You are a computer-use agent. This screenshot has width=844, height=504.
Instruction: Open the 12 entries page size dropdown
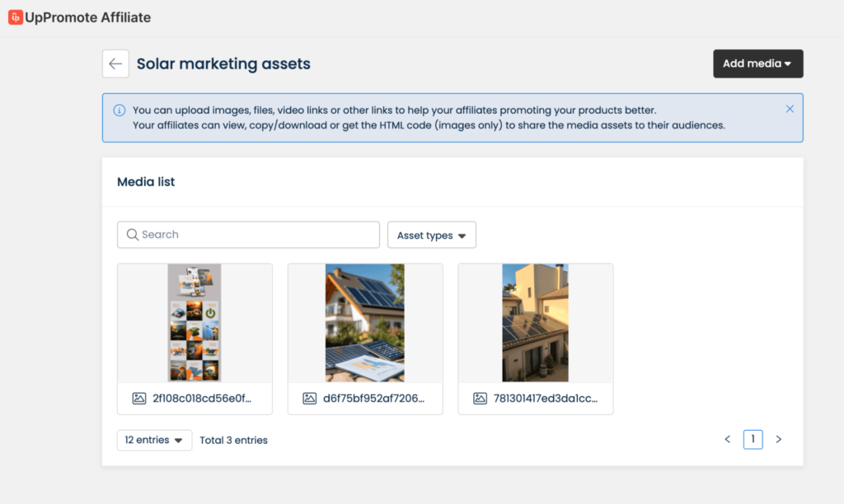(154, 440)
